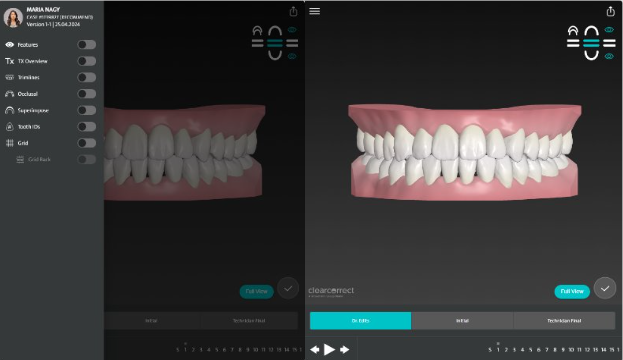Jump to step 8 on the right timeline
This screenshot has width=623, height=360.
[554, 350]
